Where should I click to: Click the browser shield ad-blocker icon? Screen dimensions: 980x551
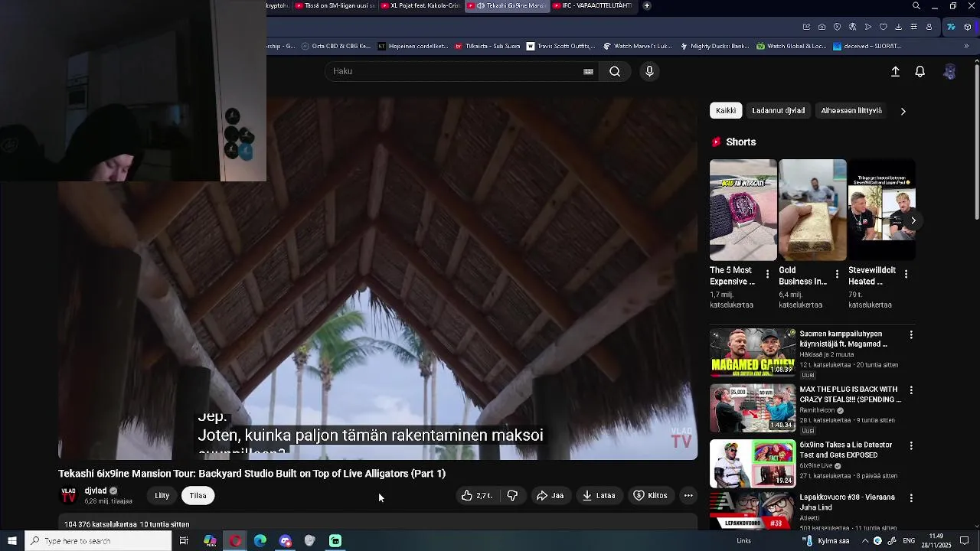tap(837, 27)
